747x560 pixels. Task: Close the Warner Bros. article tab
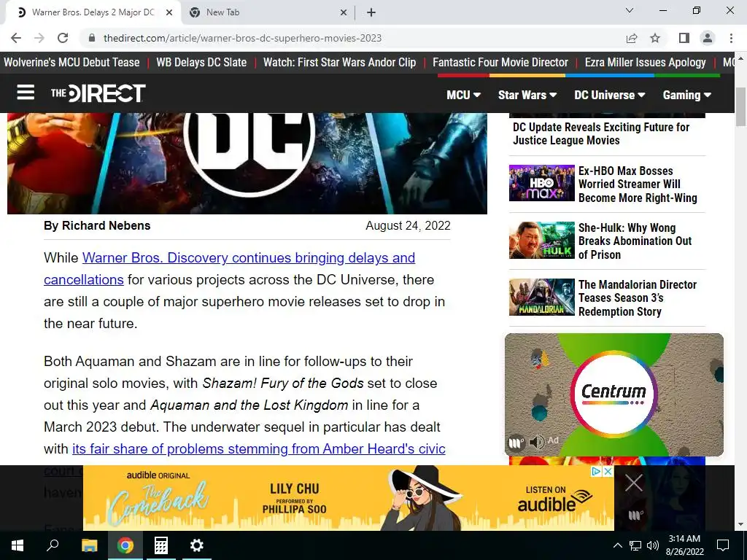[x=169, y=13]
